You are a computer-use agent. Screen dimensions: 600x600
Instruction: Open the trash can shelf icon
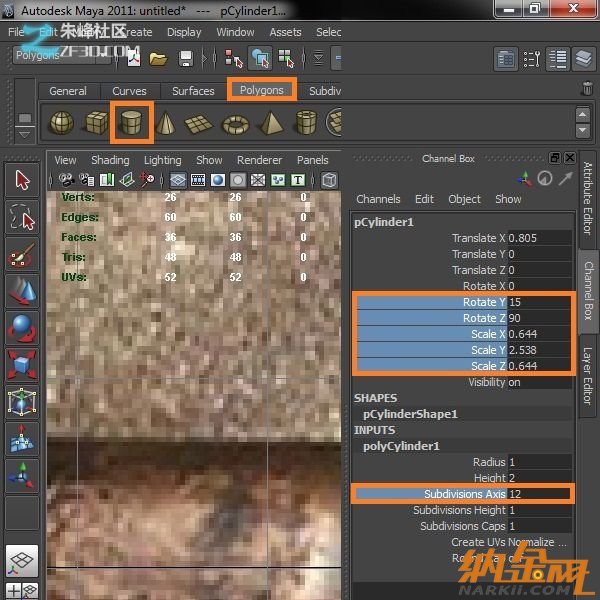click(587, 88)
